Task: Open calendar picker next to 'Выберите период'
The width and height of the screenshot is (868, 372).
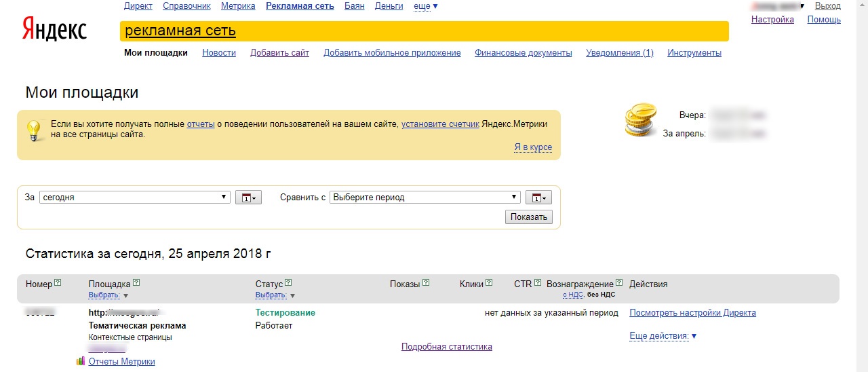Action: click(x=538, y=198)
